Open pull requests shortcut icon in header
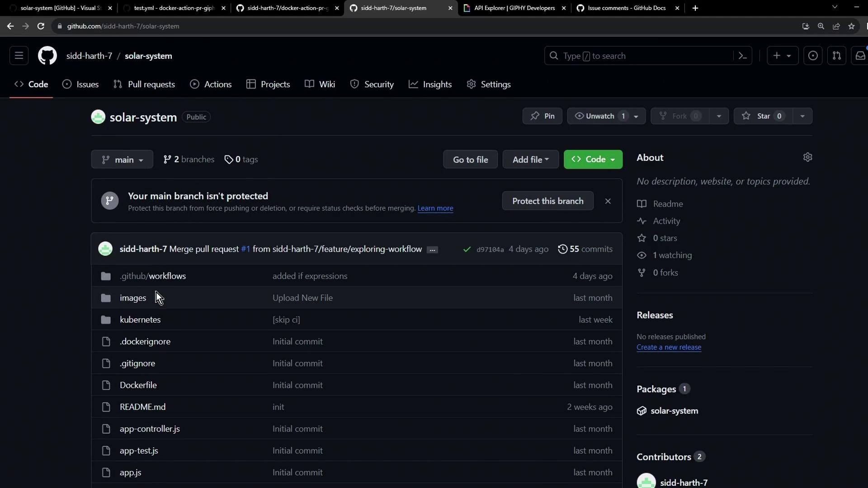This screenshot has height=488, width=868. (x=836, y=56)
